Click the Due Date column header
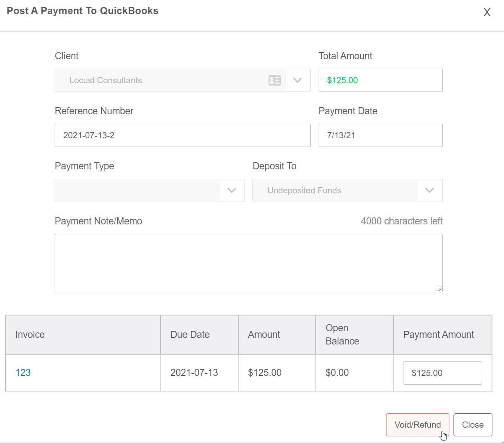The width and height of the screenshot is (504, 443). (x=199, y=335)
